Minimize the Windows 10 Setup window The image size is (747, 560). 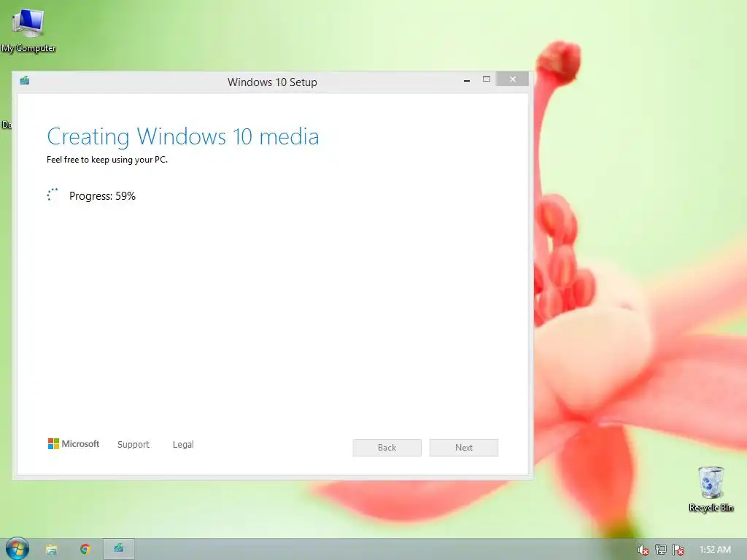coord(467,80)
